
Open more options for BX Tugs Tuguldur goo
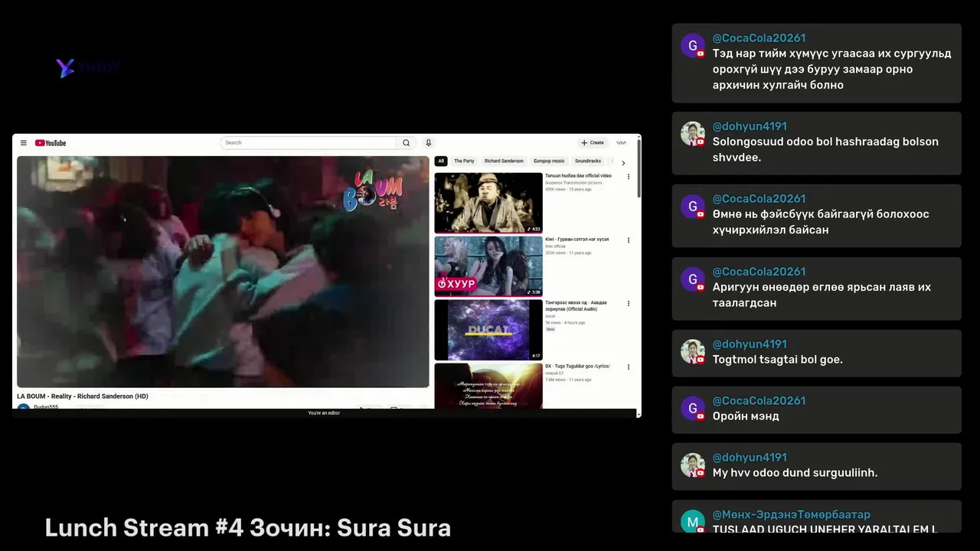tap(629, 367)
